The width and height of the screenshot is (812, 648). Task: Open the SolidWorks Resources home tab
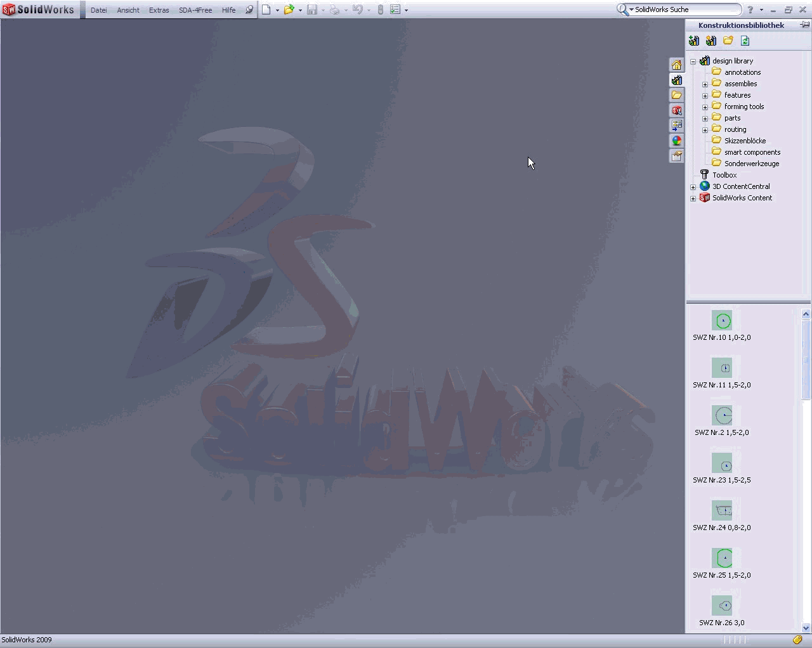tap(677, 65)
